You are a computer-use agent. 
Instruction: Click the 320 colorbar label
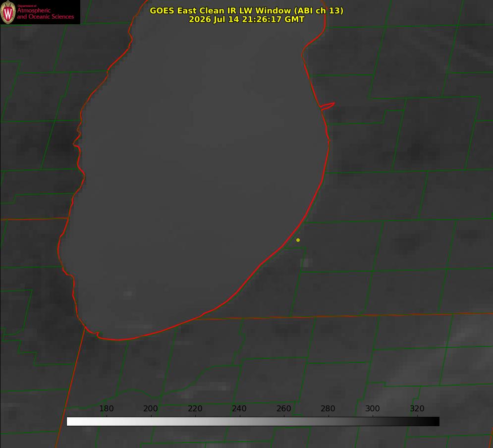click(x=417, y=408)
